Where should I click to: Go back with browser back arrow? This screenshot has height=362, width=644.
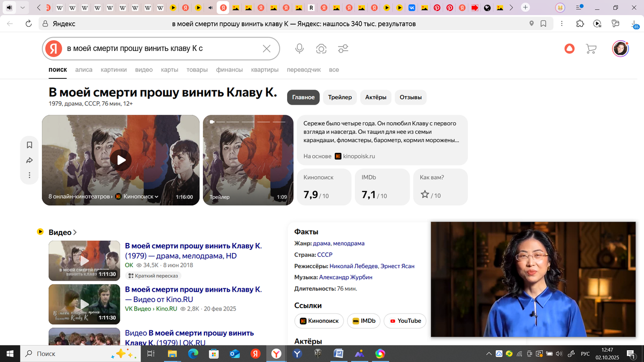point(10,24)
